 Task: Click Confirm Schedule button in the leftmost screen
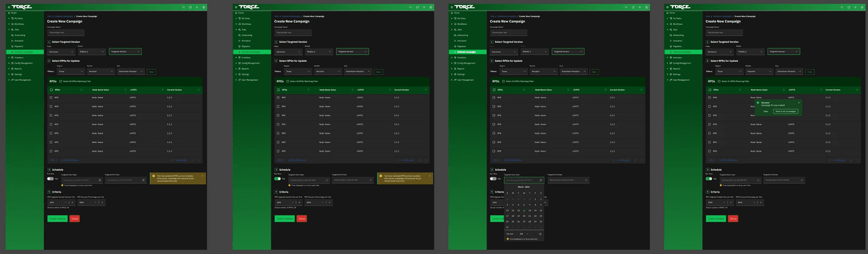[58, 219]
